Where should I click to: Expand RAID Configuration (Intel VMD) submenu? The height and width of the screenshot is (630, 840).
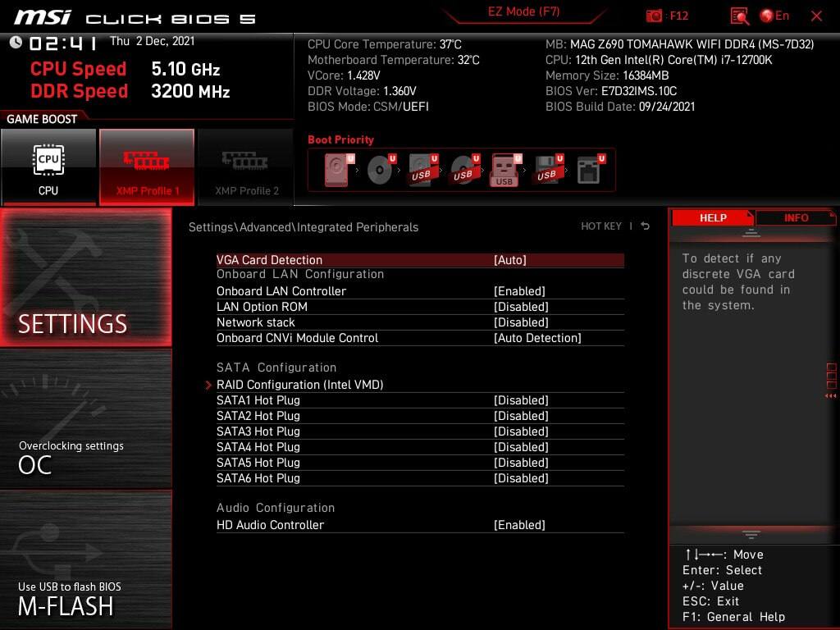coord(299,385)
